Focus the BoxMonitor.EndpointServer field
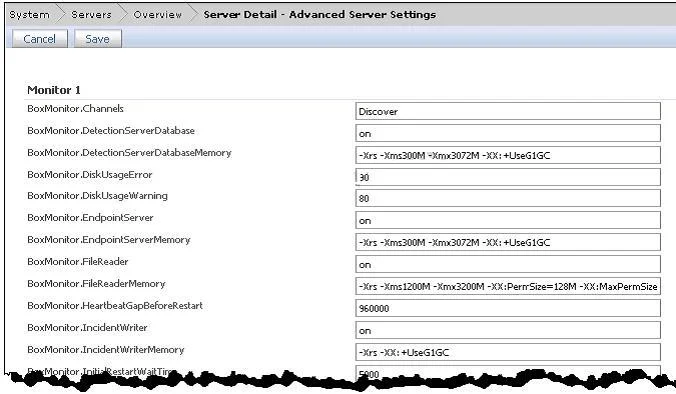676x394 pixels. pyautogui.click(x=508, y=220)
